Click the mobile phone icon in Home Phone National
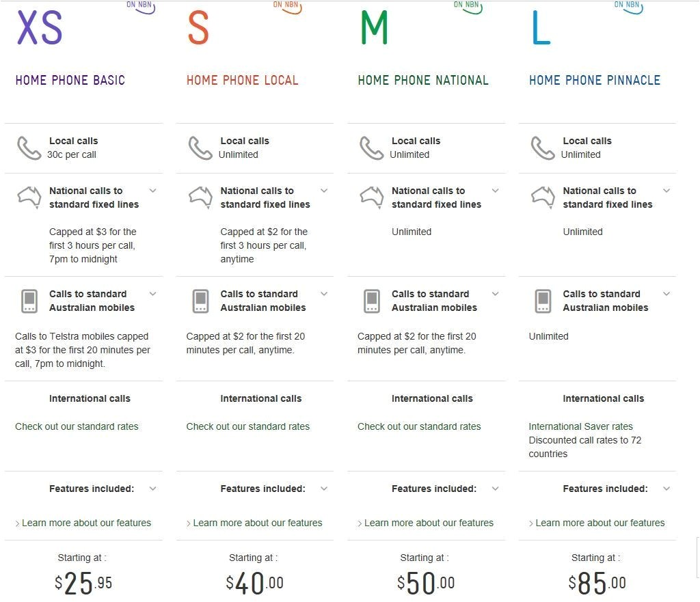Viewport: 700px width, 602px height. point(372,301)
